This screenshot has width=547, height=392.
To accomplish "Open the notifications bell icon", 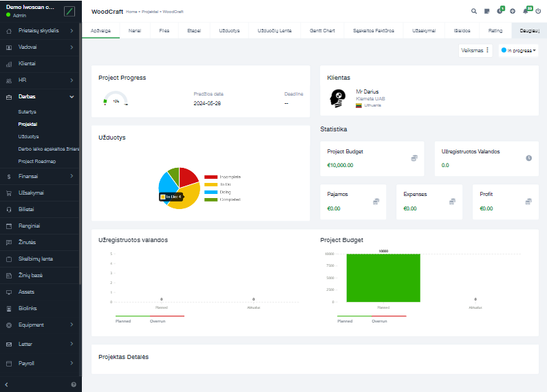I will click(526, 12).
